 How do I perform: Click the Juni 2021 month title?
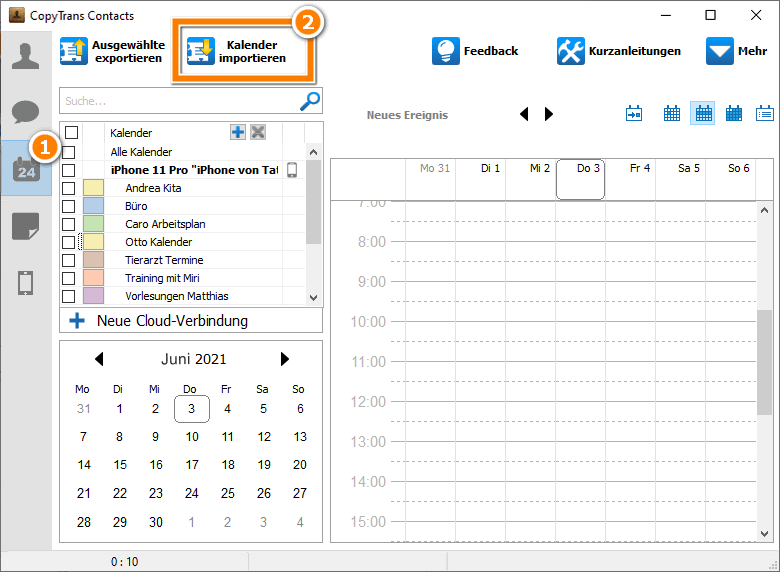click(194, 359)
